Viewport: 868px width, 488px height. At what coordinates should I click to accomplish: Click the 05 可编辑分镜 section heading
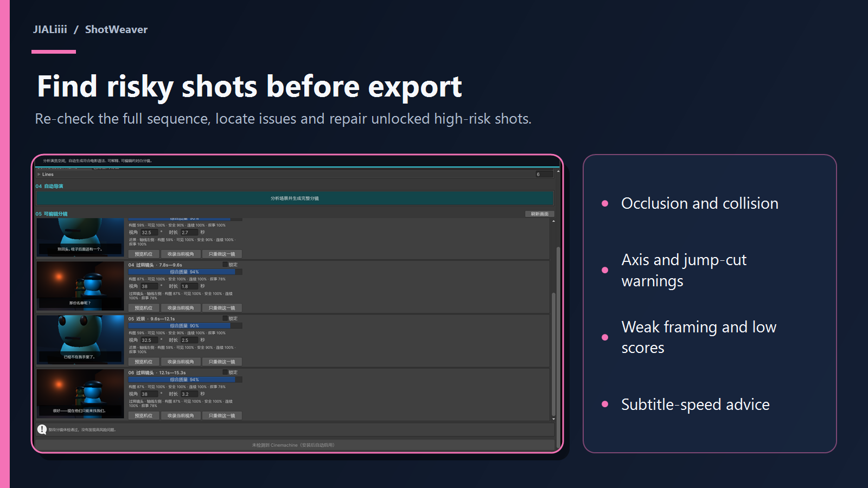click(x=52, y=214)
